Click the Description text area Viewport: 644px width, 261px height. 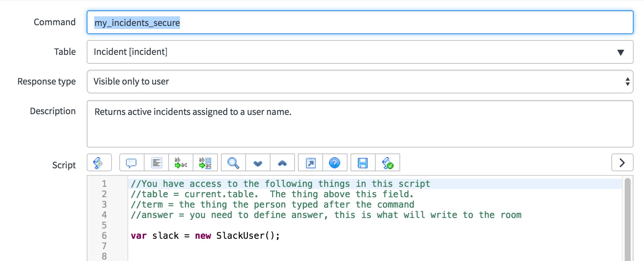click(360, 124)
